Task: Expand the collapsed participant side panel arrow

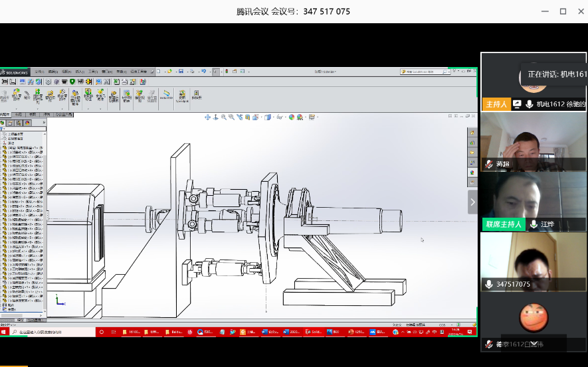Action: (472, 202)
